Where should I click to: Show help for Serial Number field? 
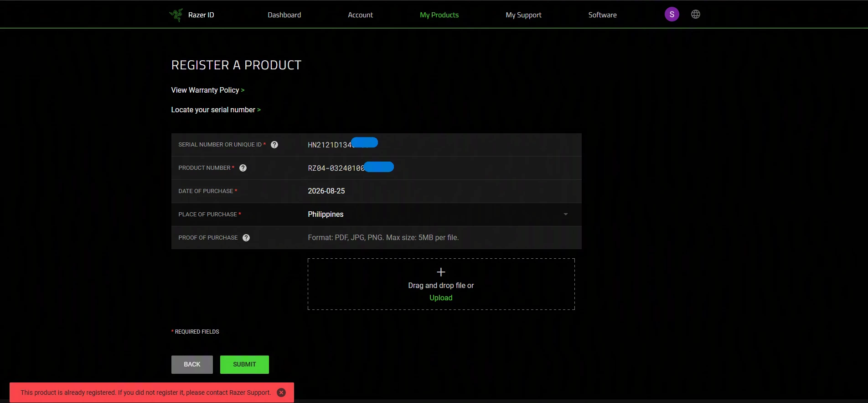pyautogui.click(x=274, y=145)
